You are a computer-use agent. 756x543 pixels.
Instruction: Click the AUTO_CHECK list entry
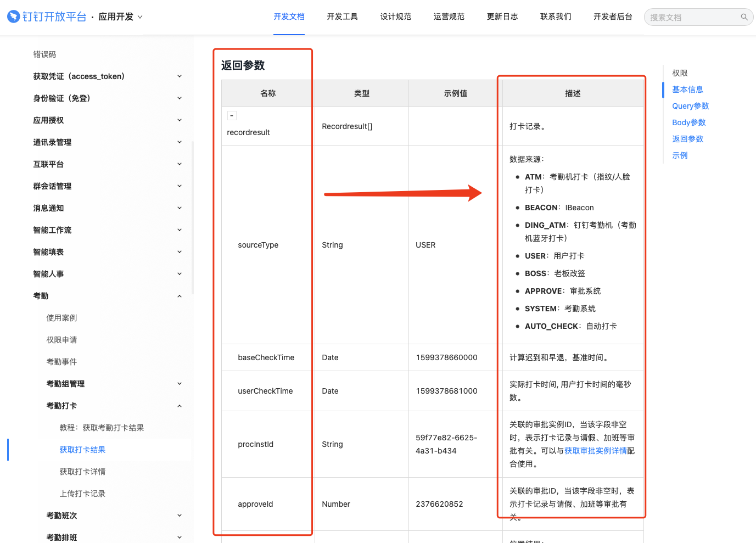click(x=571, y=326)
